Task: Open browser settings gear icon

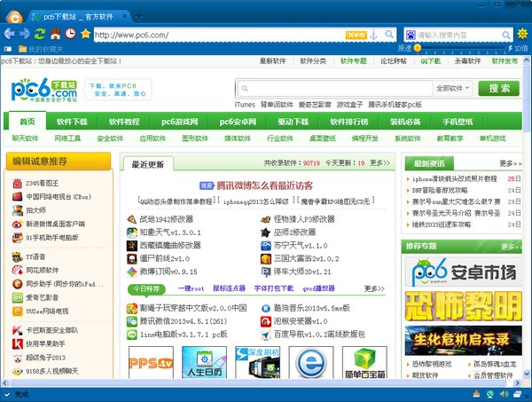Action: 522,34
